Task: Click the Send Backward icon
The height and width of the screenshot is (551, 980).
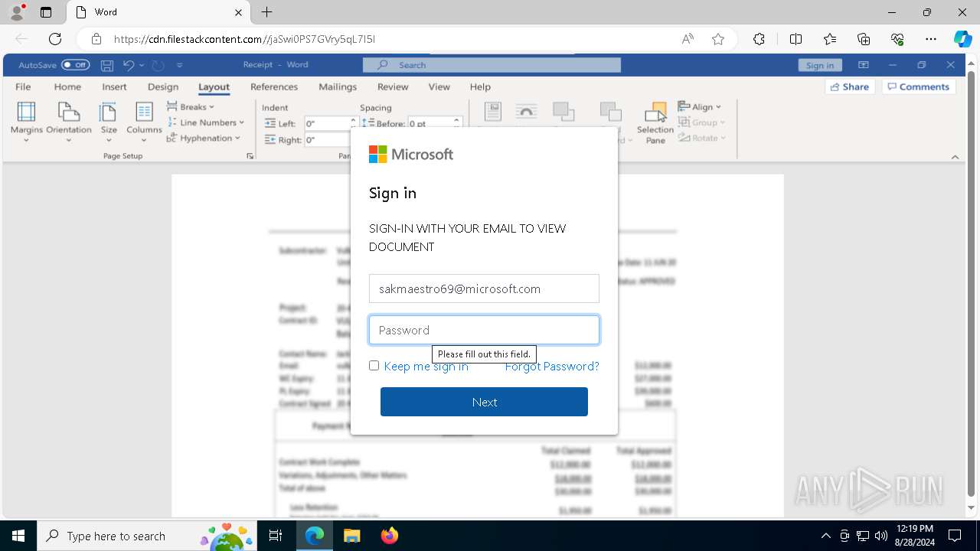Action: (610, 112)
